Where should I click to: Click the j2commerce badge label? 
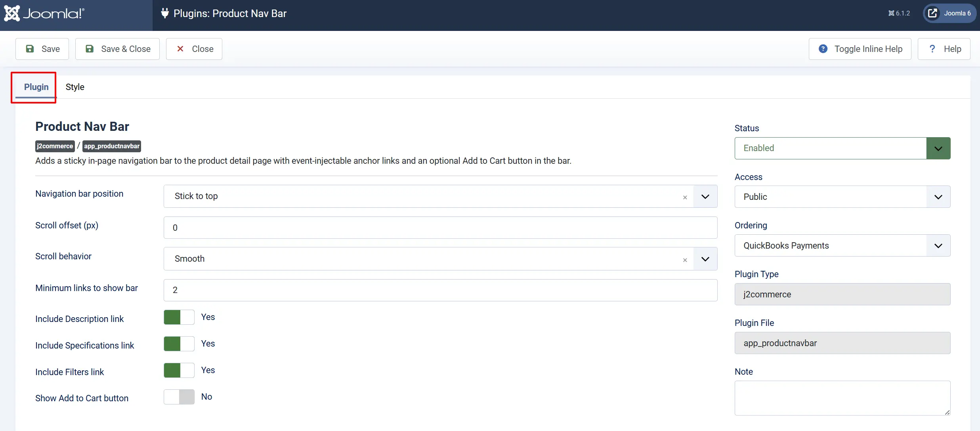click(55, 146)
